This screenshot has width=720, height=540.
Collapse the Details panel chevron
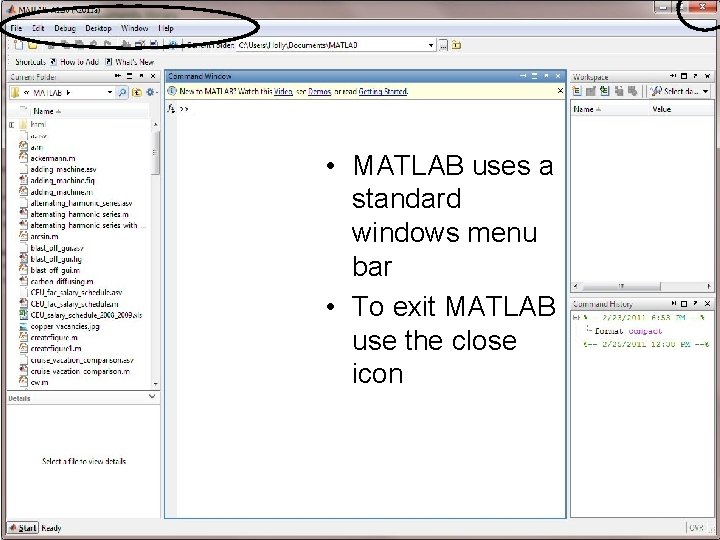pos(152,396)
